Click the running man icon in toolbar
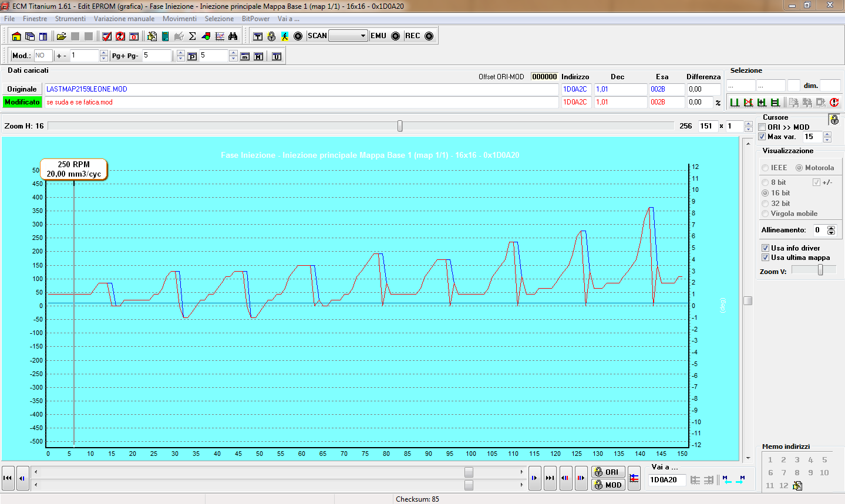This screenshot has width=845, height=504. tap(285, 36)
